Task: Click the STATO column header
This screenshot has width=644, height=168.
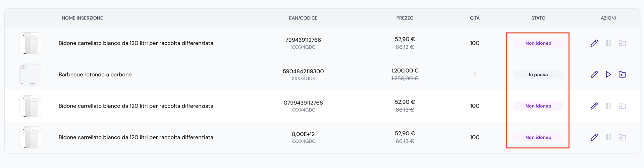Action: coord(538,18)
